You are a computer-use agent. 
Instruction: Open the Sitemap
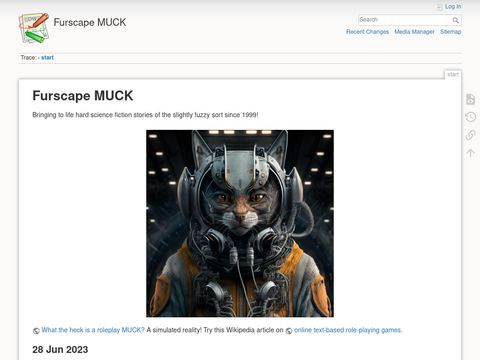[x=450, y=32]
